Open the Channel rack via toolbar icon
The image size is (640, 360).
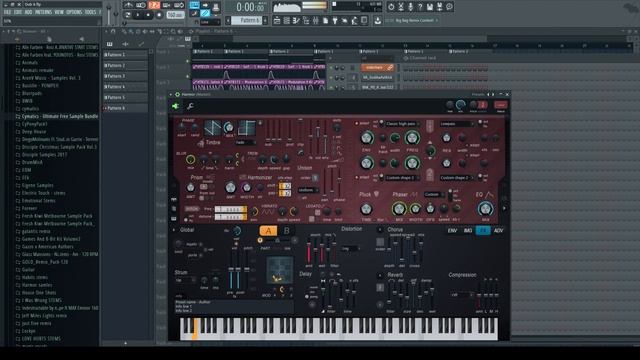click(287, 20)
